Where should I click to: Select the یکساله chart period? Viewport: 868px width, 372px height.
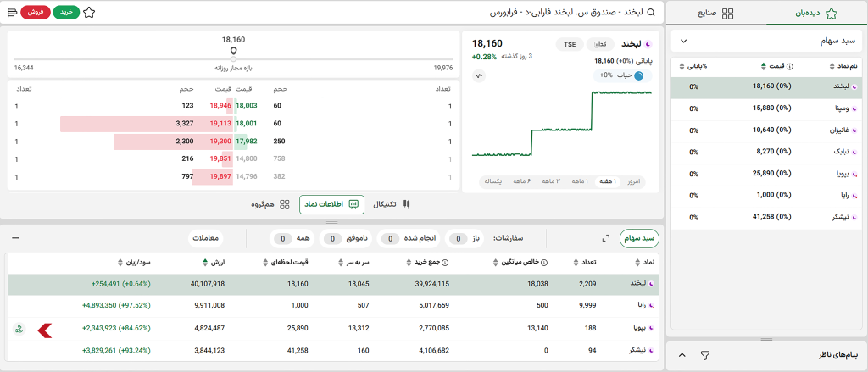(492, 181)
